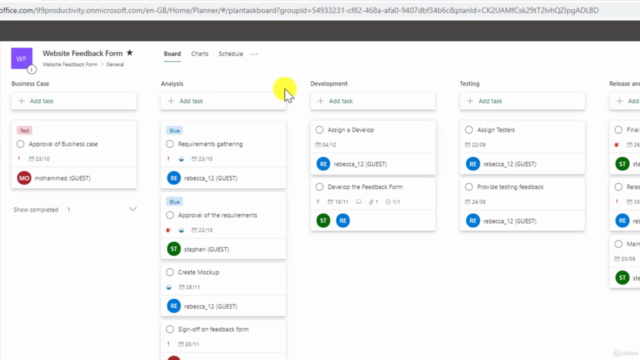The image size is (640, 360).
Task: Mark Assign a Develop task complete
Action: pyautogui.click(x=319, y=130)
